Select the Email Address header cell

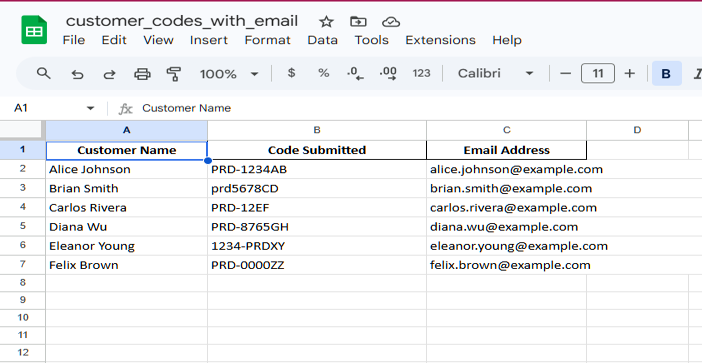(x=506, y=150)
